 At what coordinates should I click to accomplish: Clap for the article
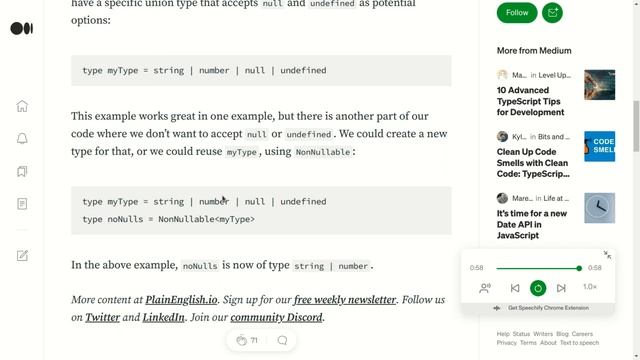242,340
